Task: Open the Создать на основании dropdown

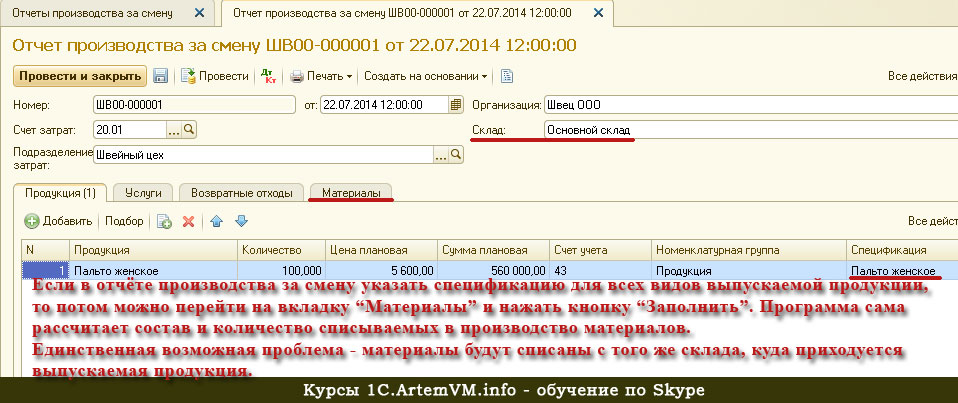Action: click(x=425, y=76)
